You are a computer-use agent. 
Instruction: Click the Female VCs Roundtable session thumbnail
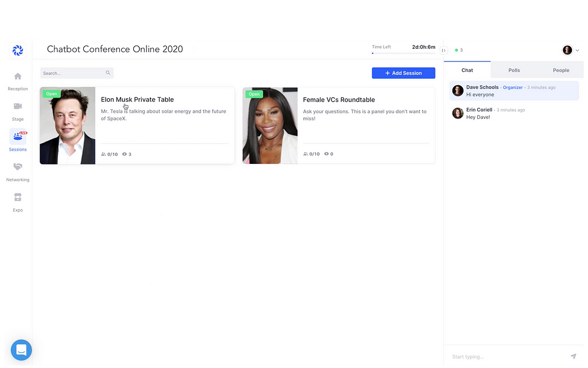[x=270, y=126]
